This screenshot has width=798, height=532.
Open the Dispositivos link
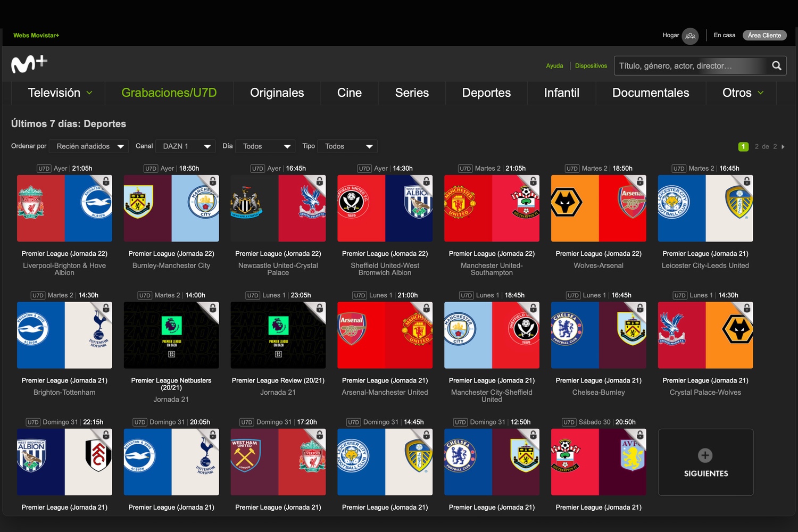591,66
